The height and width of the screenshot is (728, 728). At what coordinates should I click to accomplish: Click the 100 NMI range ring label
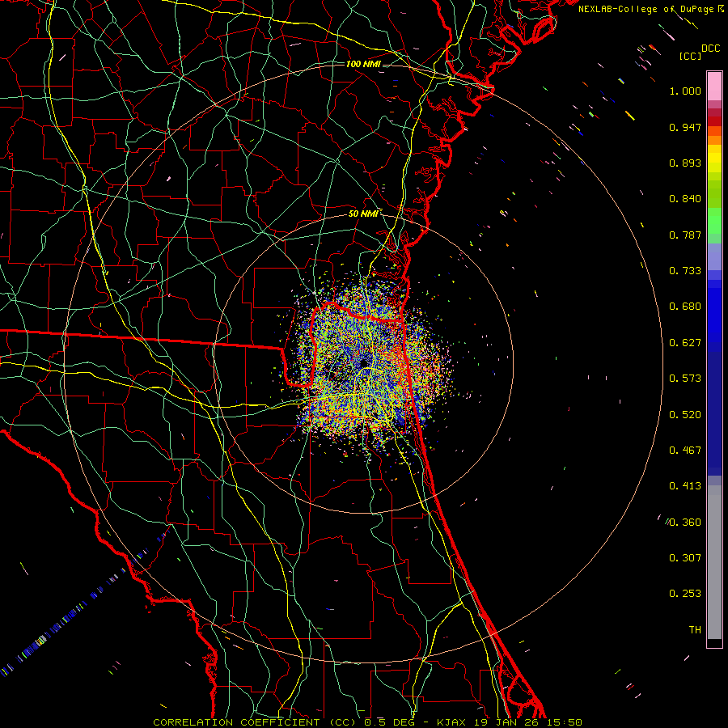(x=363, y=64)
